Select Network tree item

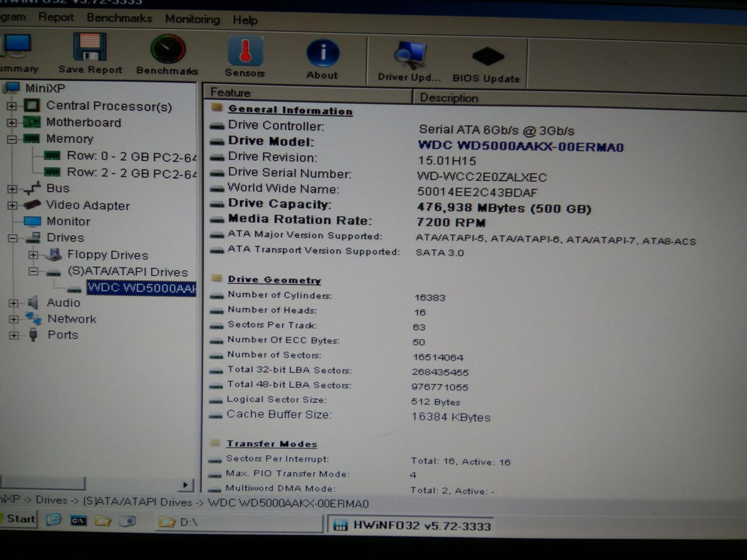[72, 319]
